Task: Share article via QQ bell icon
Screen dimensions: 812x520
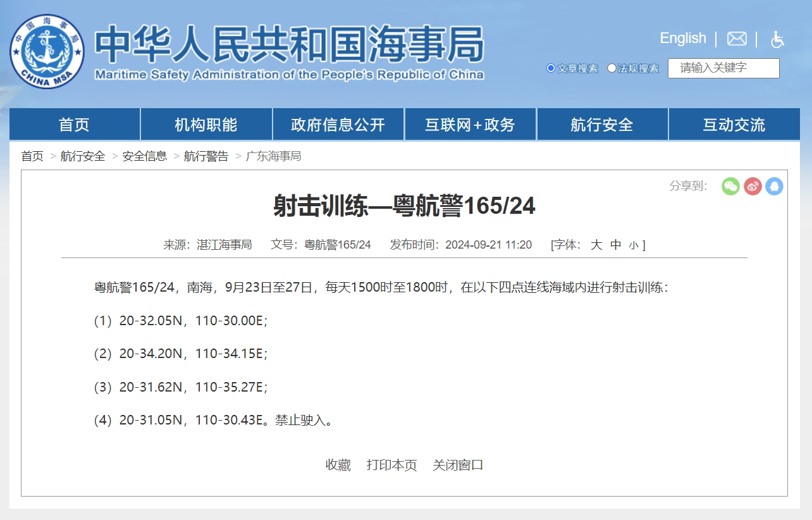Action: [x=774, y=186]
